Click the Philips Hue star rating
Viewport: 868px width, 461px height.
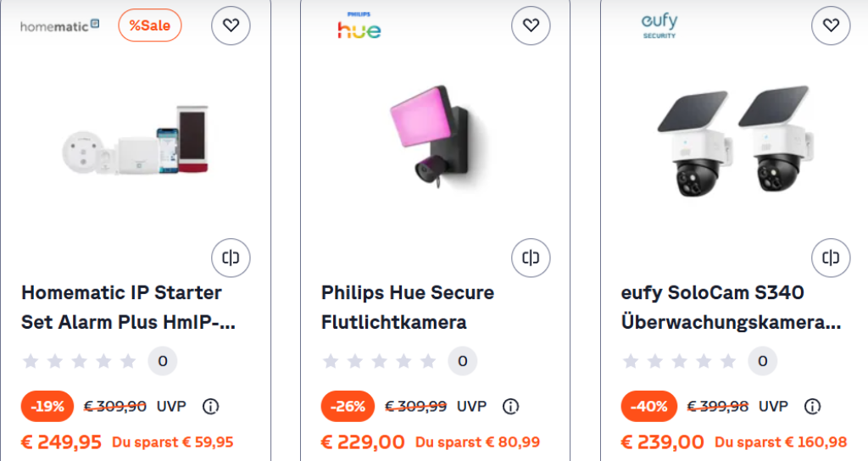tap(381, 361)
